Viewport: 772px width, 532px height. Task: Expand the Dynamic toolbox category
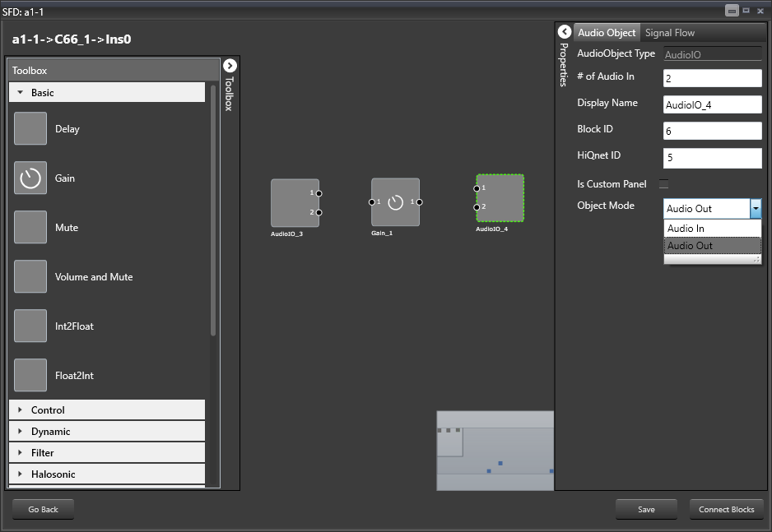click(x=107, y=431)
